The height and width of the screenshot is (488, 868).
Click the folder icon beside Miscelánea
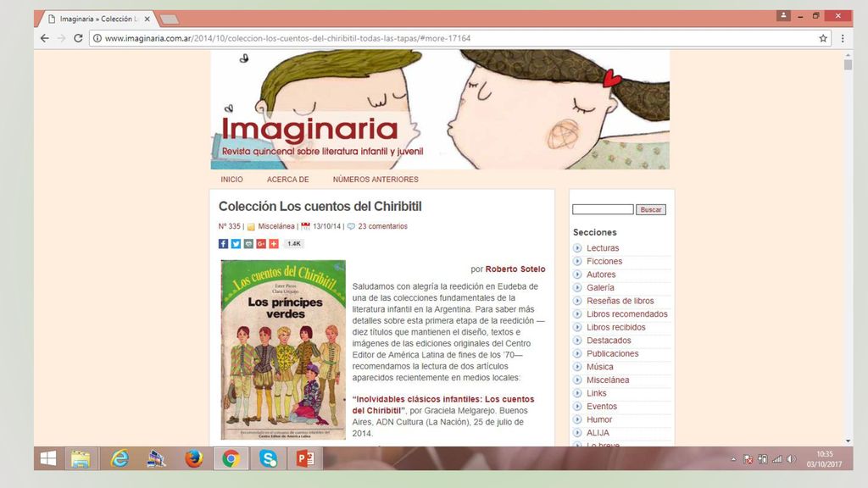pyautogui.click(x=251, y=226)
